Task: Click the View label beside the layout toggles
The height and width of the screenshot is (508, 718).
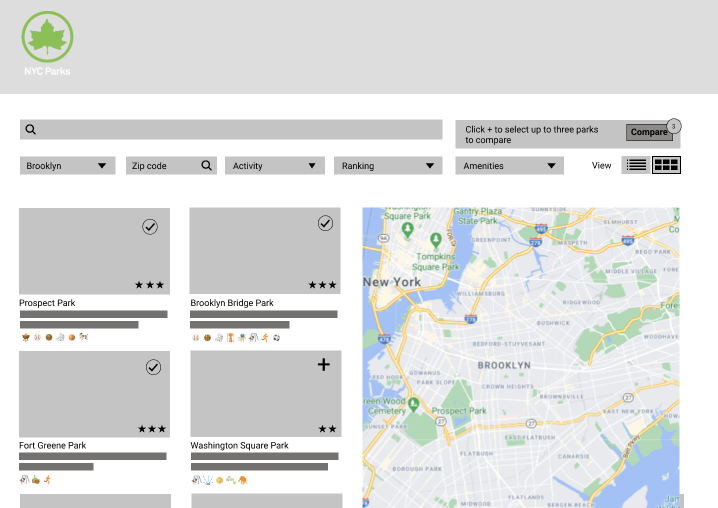Action: 601,165
